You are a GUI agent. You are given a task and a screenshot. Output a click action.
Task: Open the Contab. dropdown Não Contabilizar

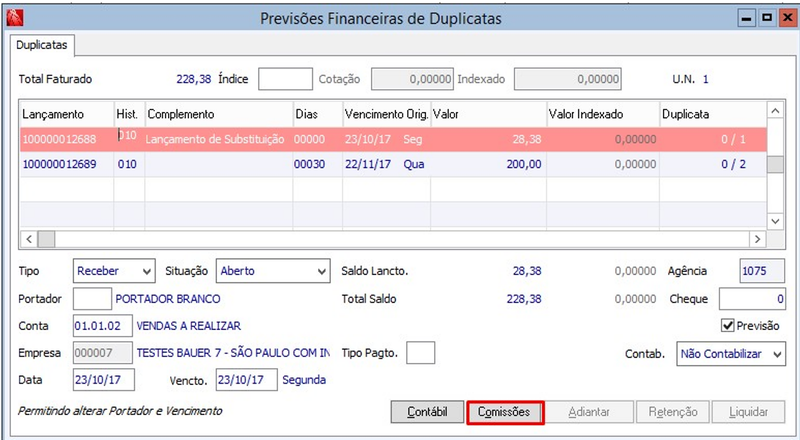pos(731,354)
